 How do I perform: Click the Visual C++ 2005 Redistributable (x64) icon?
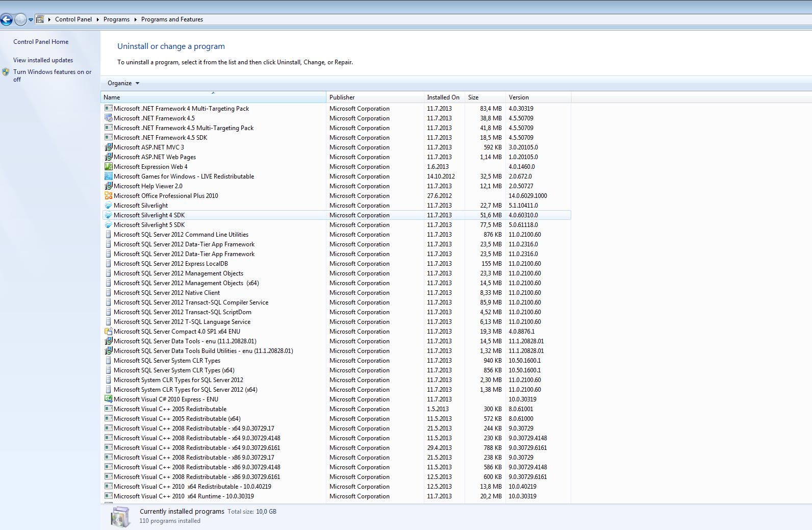(x=108, y=418)
